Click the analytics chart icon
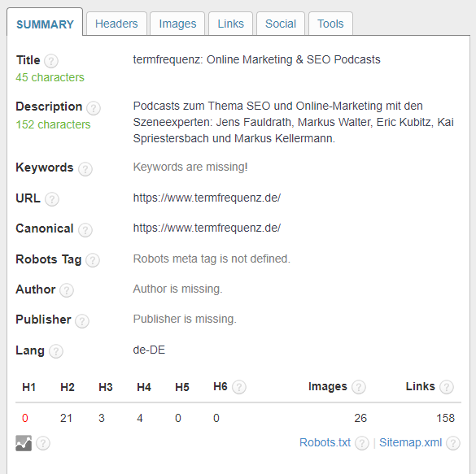476x474 pixels. click(x=24, y=443)
